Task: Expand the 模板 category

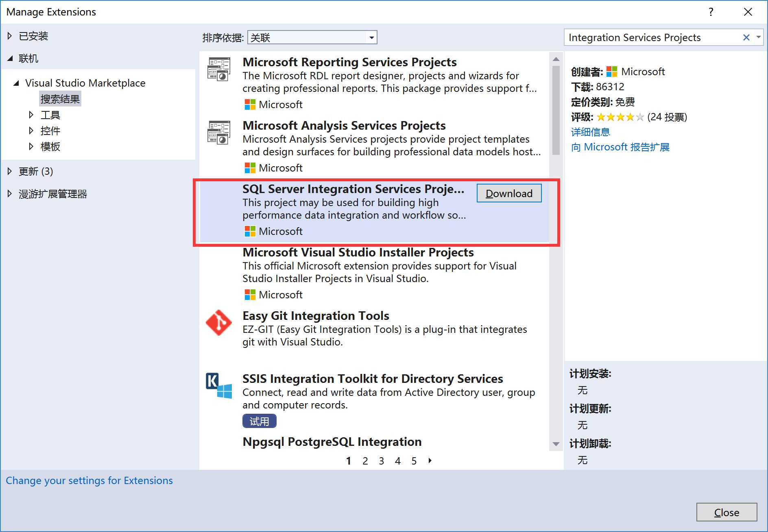Action: coord(31,146)
